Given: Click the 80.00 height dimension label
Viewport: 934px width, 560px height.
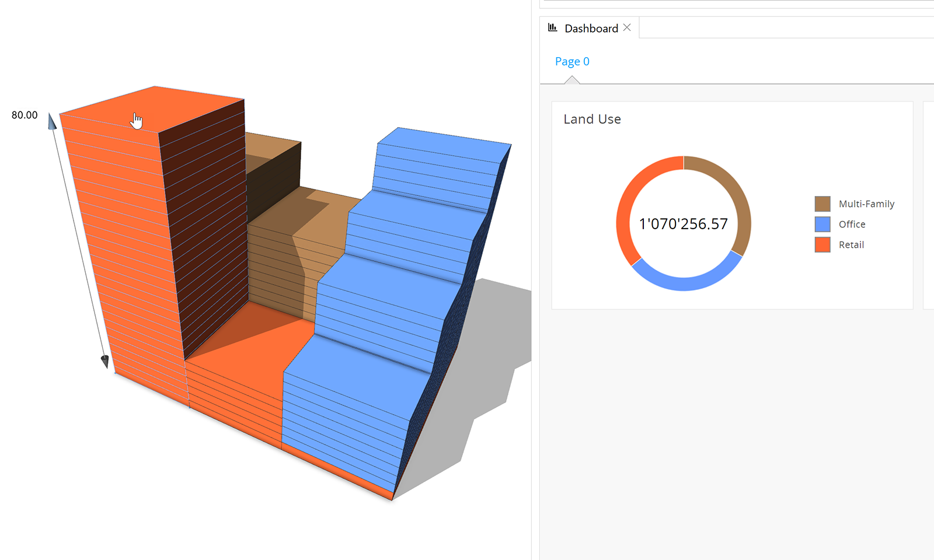Looking at the screenshot, I should 25,115.
